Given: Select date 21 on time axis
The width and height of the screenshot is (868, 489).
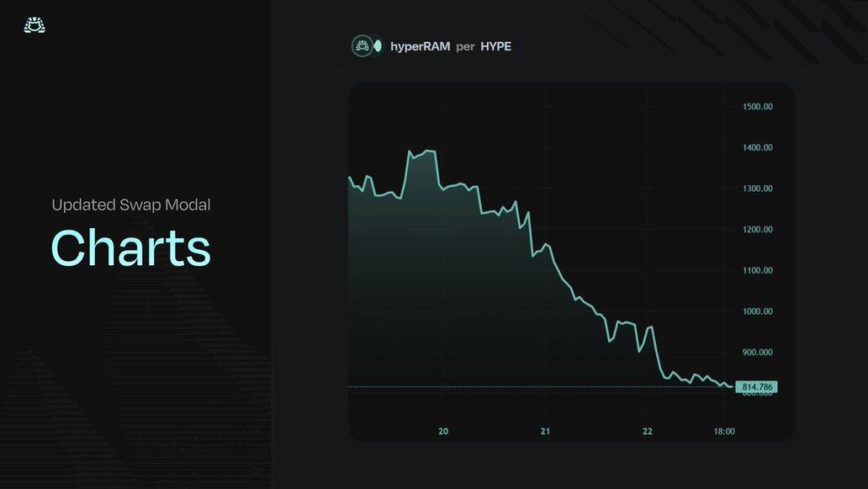Looking at the screenshot, I should (545, 432).
